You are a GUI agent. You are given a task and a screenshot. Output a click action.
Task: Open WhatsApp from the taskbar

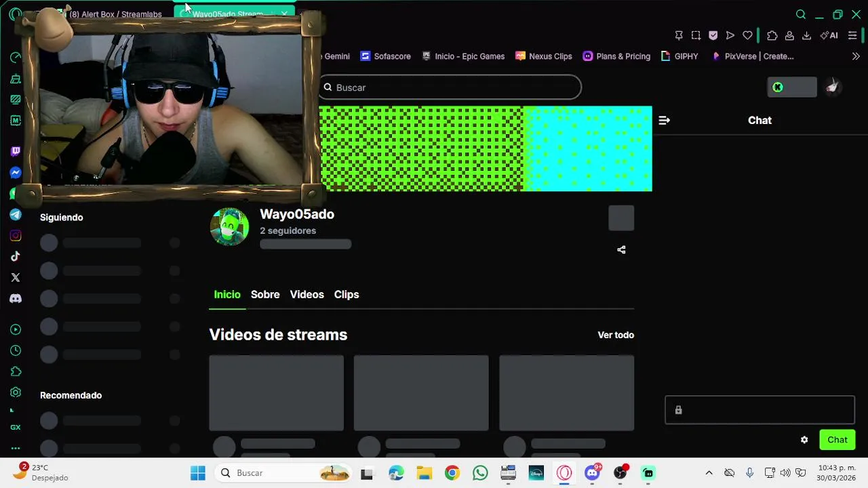click(480, 473)
